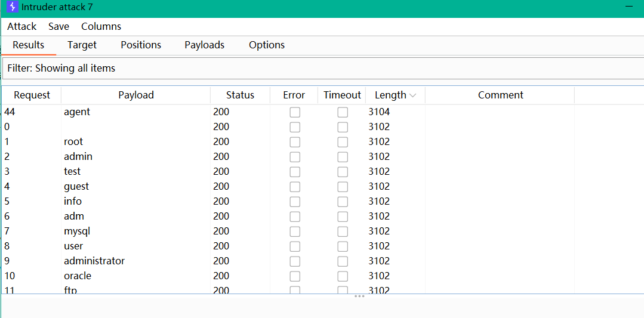Tick Timeout checkbox for agent row

(x=343, y=112)
